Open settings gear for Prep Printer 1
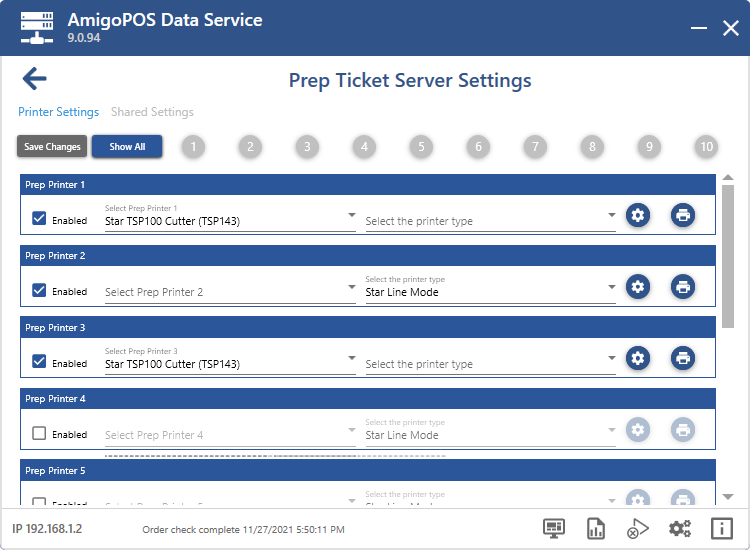Image resolution: width=750 pixels, height=550 pixels. coord(638,215)
